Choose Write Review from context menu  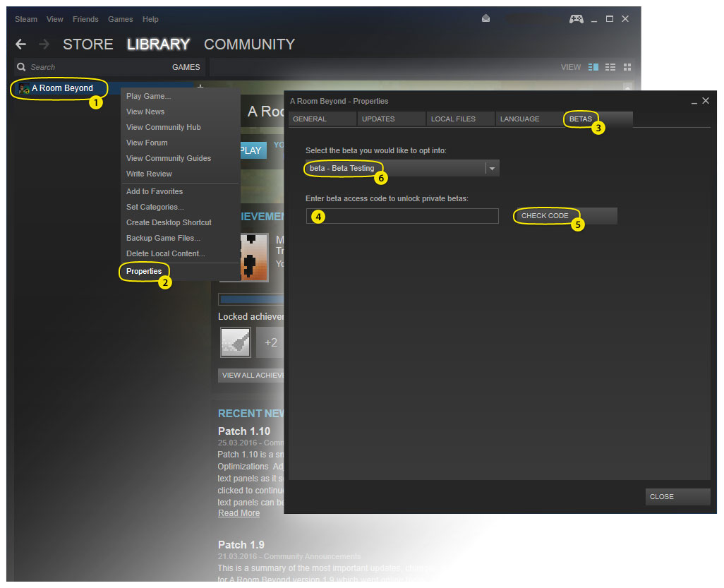pyautogui.click(x=180, y=174)
